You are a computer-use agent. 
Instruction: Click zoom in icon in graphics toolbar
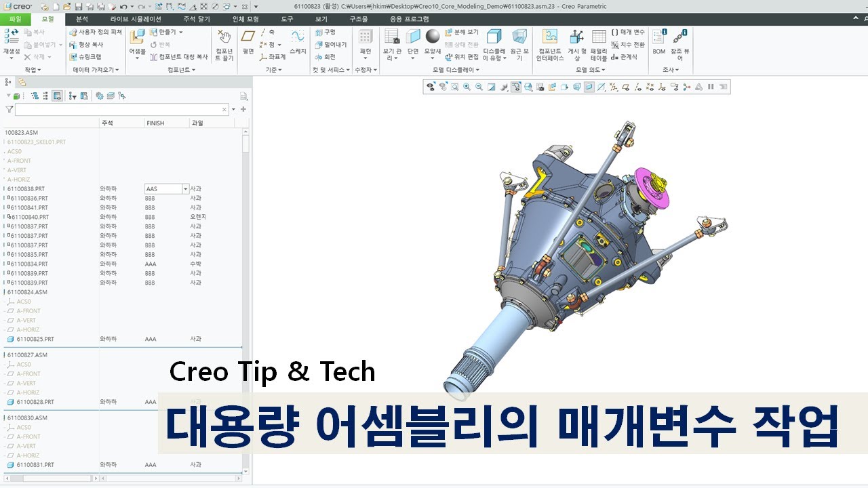(467, 87)
